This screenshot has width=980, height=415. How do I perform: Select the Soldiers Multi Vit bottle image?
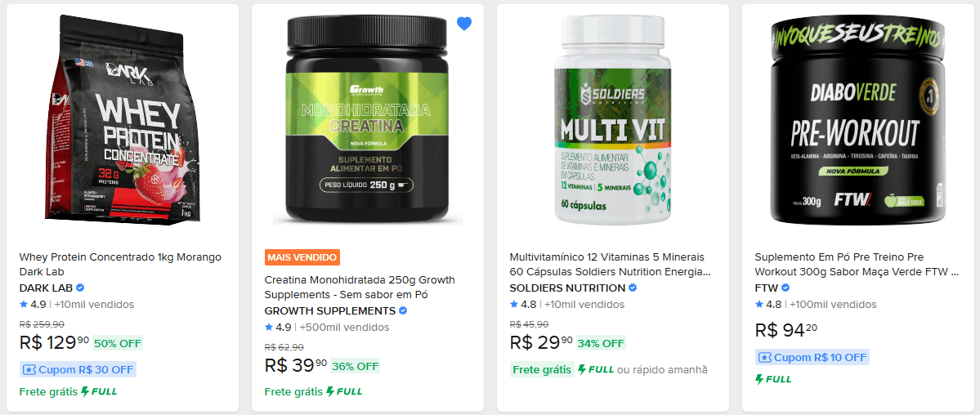[x=612, y=118]
